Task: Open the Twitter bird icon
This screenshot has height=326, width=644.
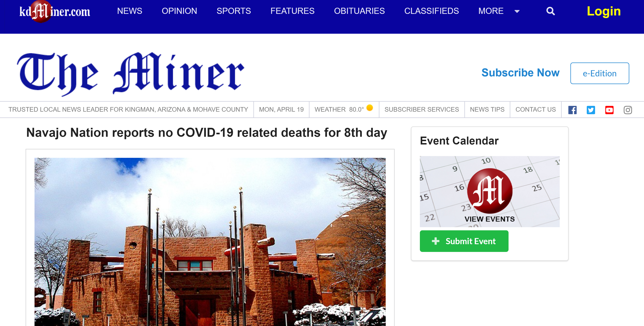Action: [591, 110]
